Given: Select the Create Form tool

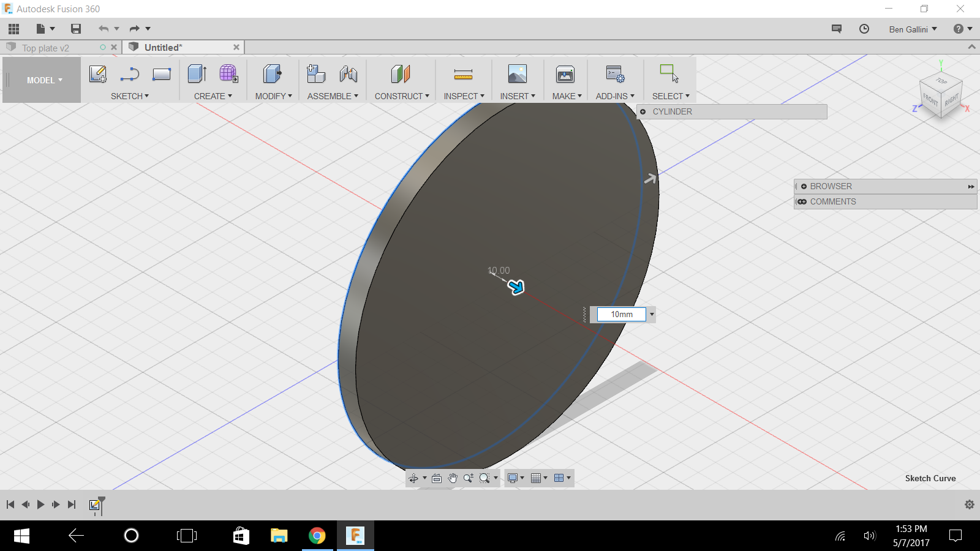Looking at the screenshot, I should click(x=229, y=74).
